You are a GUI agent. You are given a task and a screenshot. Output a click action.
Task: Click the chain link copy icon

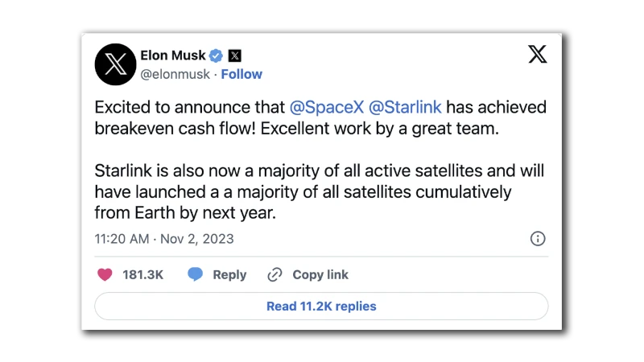[275, 274]
